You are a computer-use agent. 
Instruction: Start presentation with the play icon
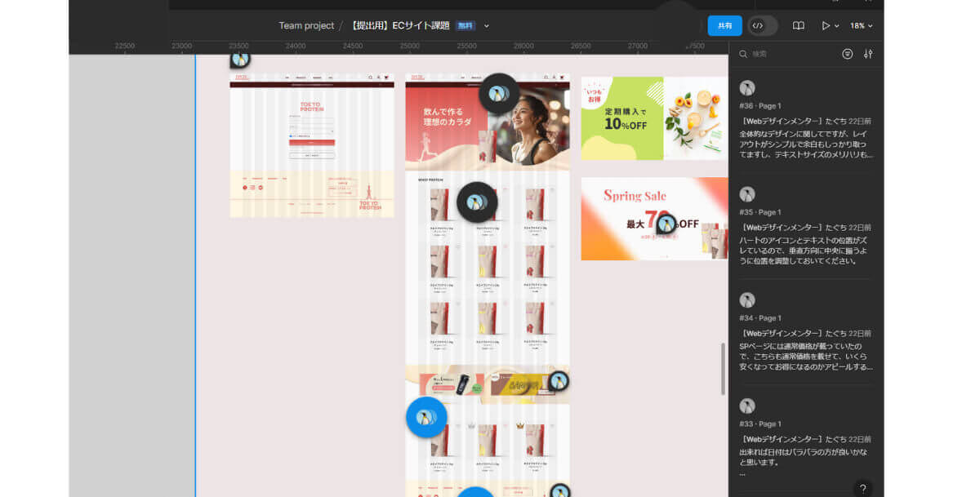pyautogui.click(x=826, y=25)
